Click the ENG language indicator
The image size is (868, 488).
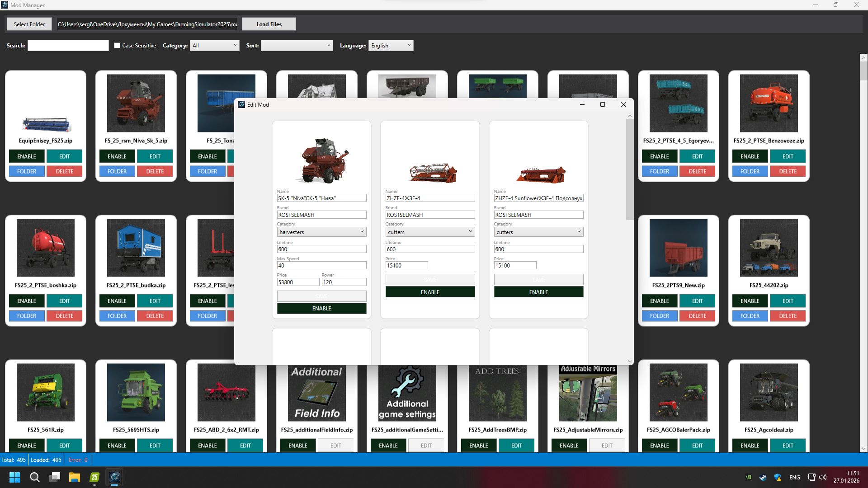point(794,477)
